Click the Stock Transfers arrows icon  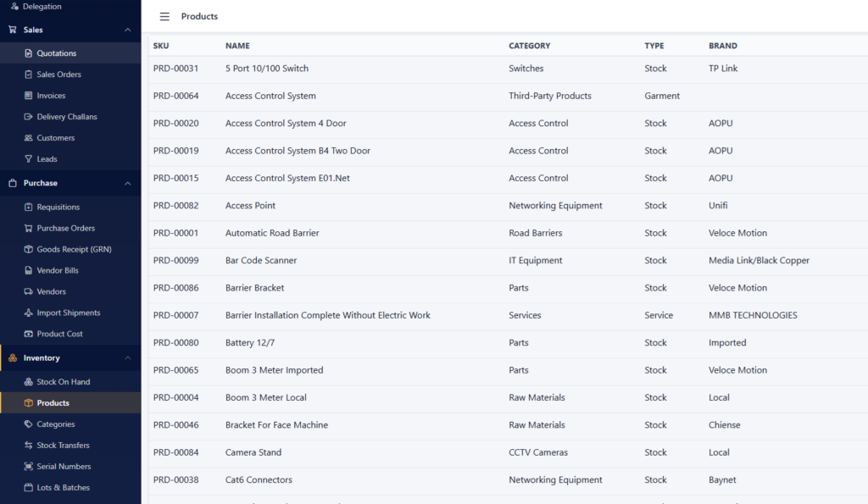click(28, 445)
